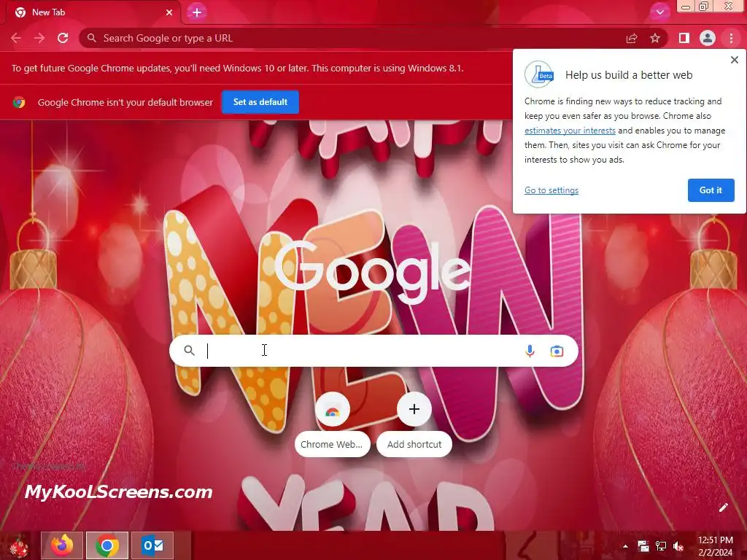Open Chrome three-dot menu
This screenshot has height=560, width=747.
pos(731,38)
